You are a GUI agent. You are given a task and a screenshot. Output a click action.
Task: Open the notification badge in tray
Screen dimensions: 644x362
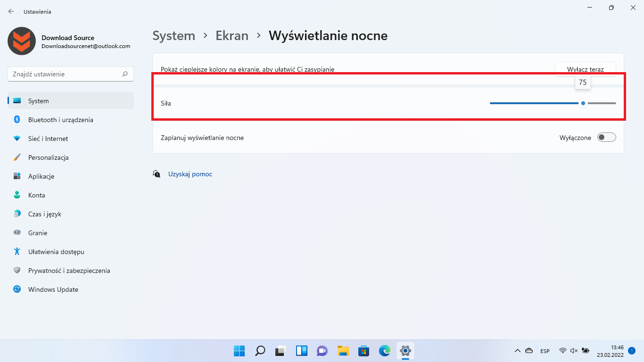pyautogui.click(x=632, y=351)
